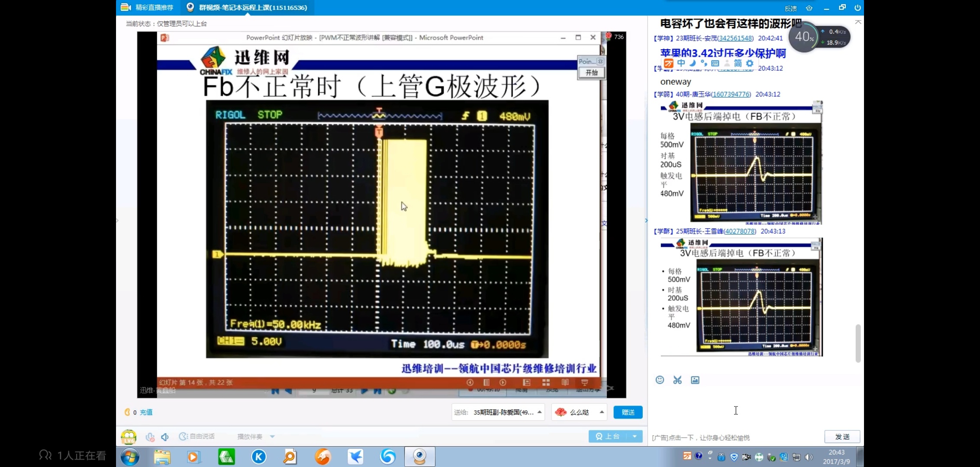Screen dimensions: 980x467
Task: Open input method settings gear icon
Action: (750, 64)
